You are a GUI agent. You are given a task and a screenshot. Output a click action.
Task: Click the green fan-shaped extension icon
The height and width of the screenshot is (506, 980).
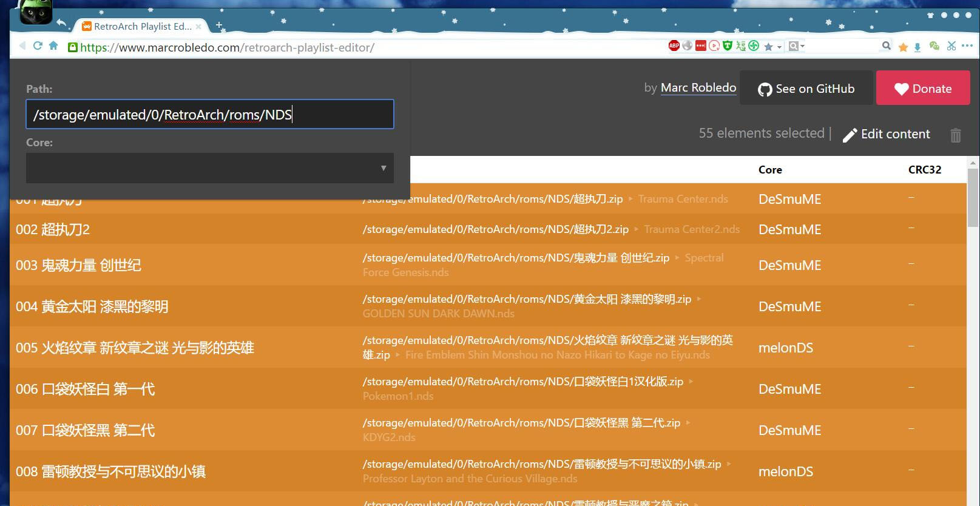[754, 46]
